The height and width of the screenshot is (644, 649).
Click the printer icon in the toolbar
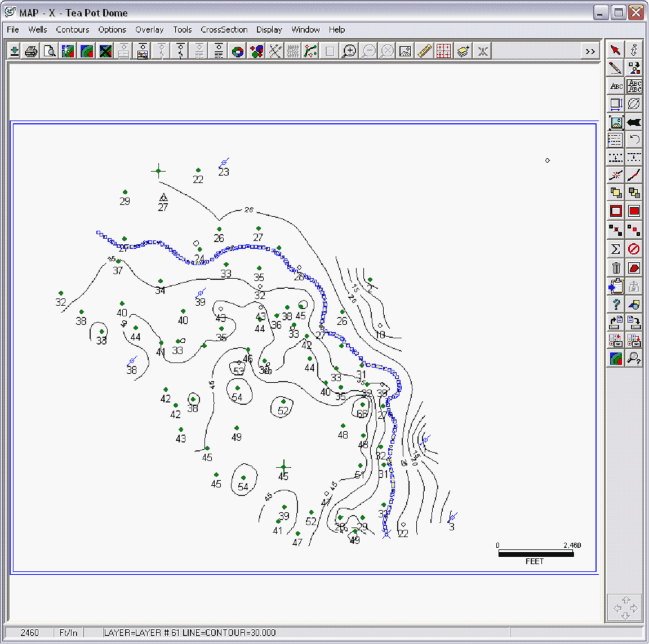click(x=31, y=51)
